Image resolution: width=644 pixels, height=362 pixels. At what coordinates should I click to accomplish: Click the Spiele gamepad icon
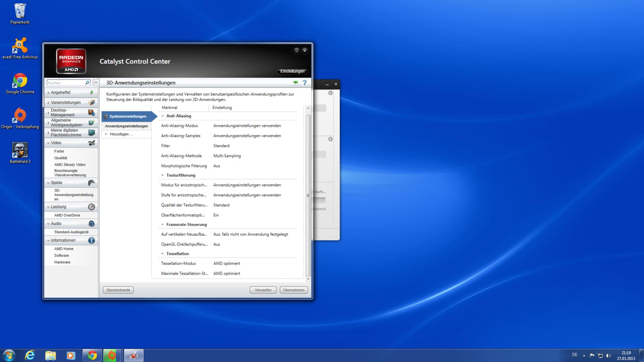coord(91,183)
